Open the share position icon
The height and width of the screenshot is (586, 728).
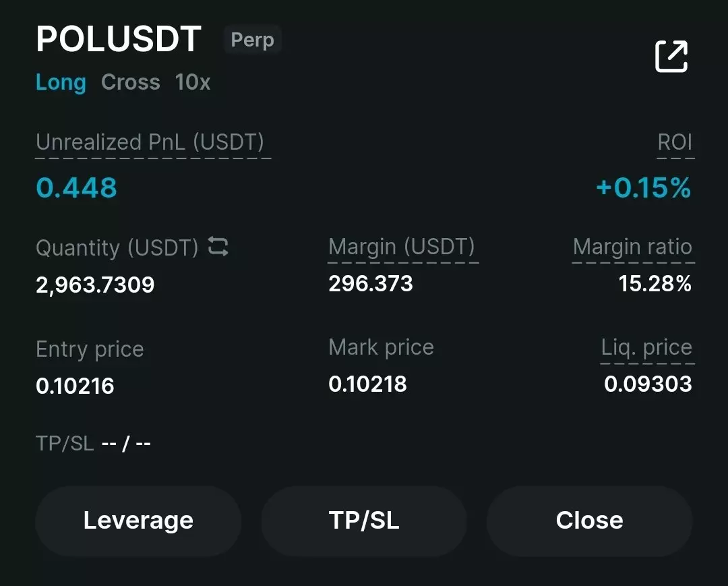click(x=671, y=56)
